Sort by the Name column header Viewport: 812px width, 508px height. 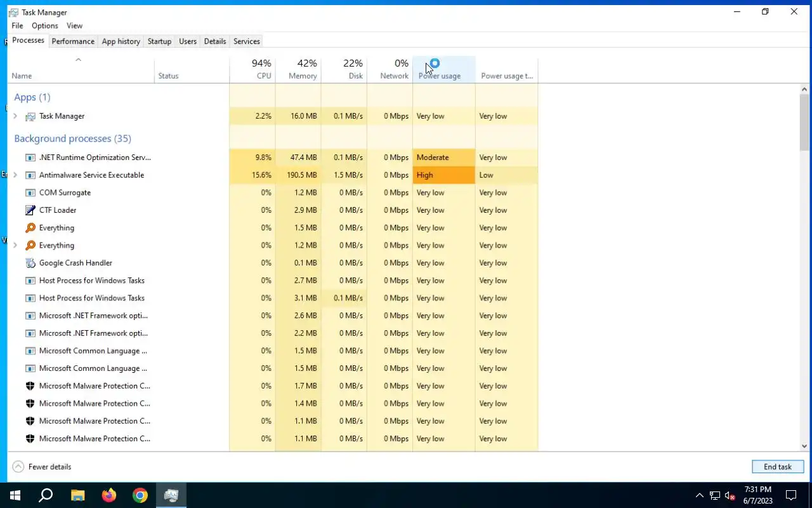coord(81,69)
